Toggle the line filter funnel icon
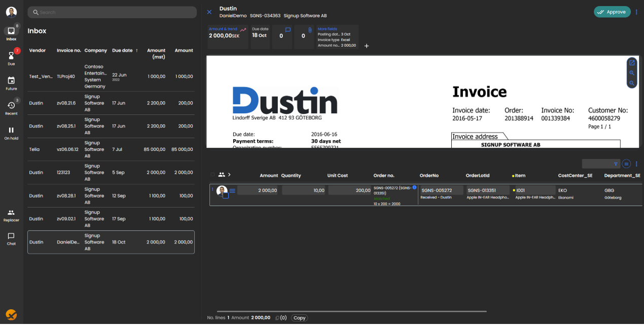644x326 pixels. pyautogui.click(x=616, y=164)
